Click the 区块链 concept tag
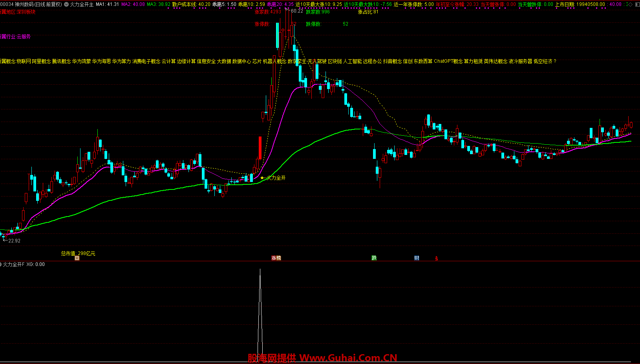The image size is (640, 364). (x=335, y=61)
